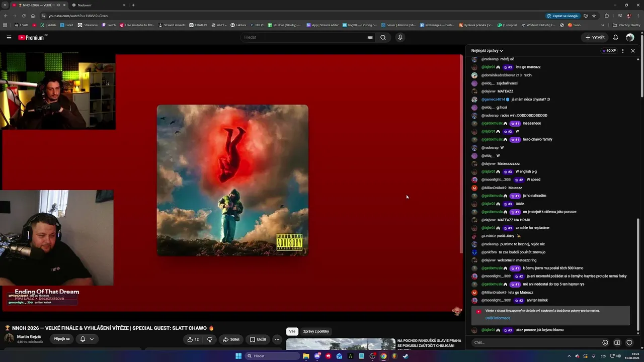
Task: Open the CHATGPT bookmark
Action: pyautogui.click(x=198, y=25)
